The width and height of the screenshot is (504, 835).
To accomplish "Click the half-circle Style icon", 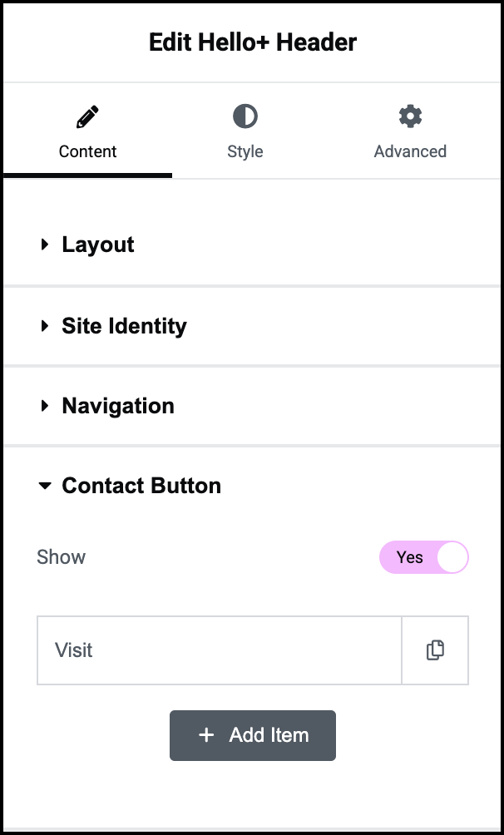I will (245, 116).
